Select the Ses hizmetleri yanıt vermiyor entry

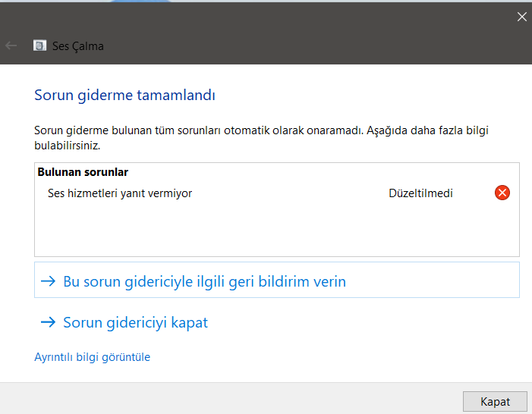pyautogui.click(x=120, y=193)
